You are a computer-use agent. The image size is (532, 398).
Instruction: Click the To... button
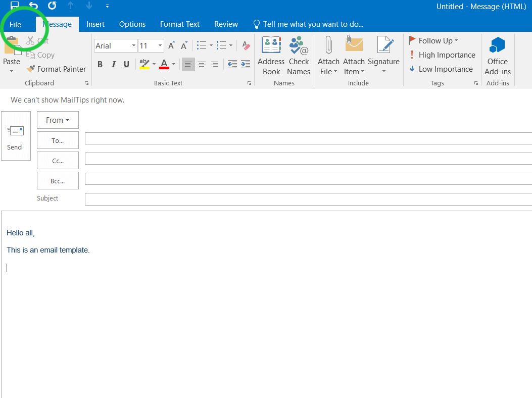tap(58, 140)
